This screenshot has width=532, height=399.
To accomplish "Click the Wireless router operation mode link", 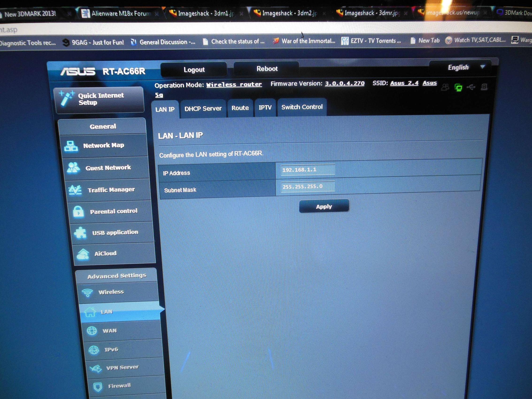I will [234, 84].
